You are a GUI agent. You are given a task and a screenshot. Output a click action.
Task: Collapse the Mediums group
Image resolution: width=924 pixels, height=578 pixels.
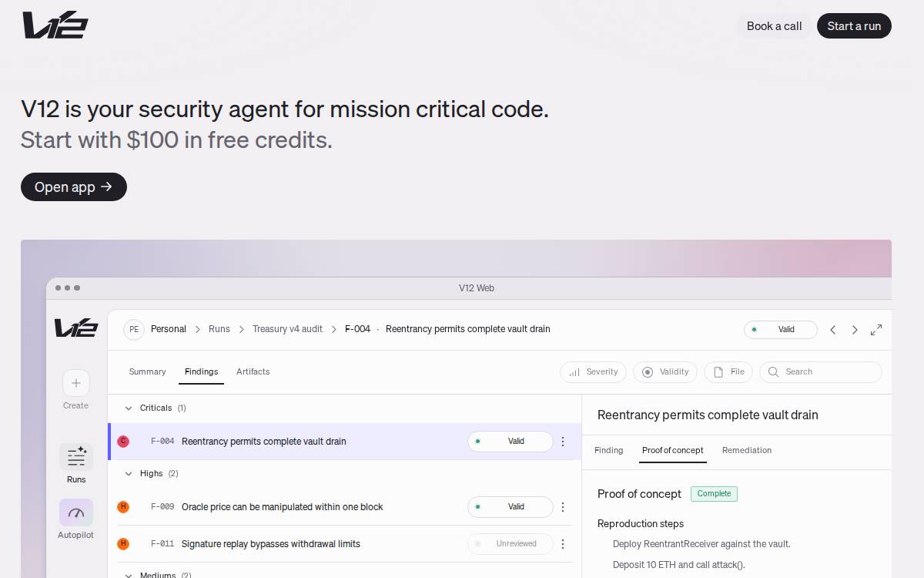click(x=129, y=575)
